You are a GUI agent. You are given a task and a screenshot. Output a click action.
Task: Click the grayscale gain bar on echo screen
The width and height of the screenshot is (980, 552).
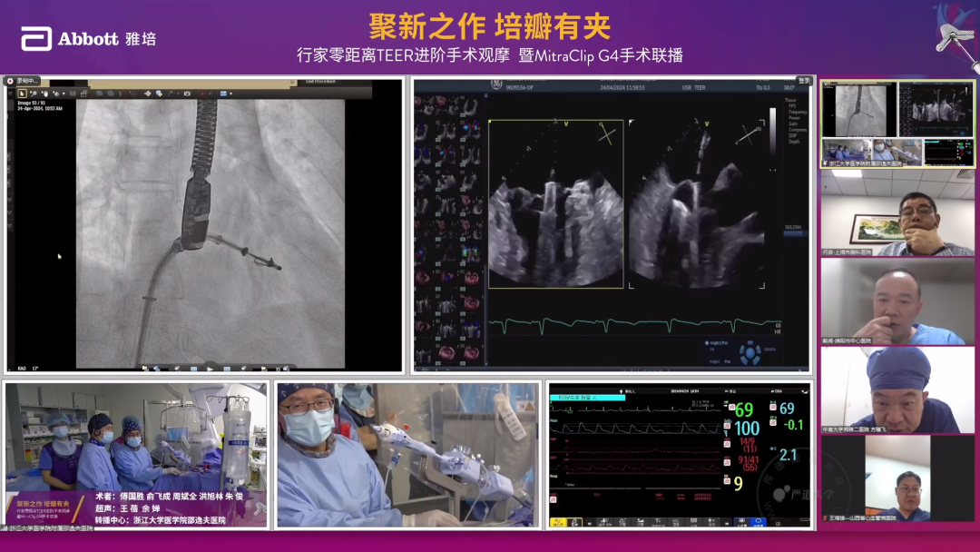[772, 130]
